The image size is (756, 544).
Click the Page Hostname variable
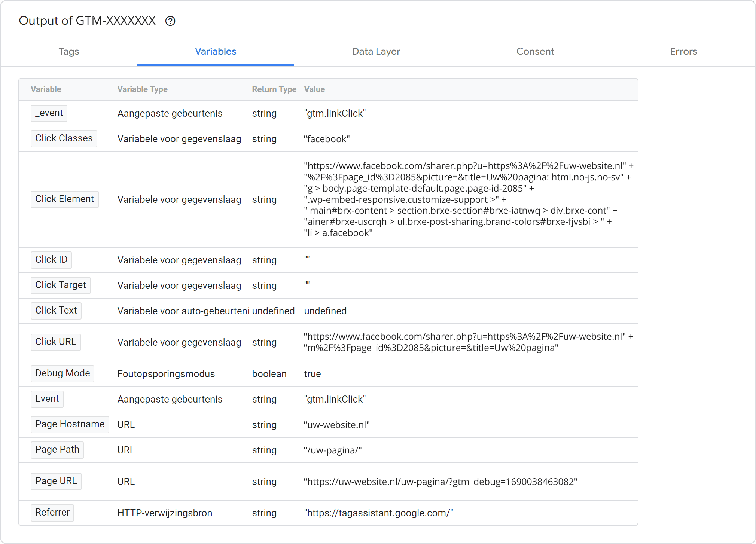coord(70,424)
